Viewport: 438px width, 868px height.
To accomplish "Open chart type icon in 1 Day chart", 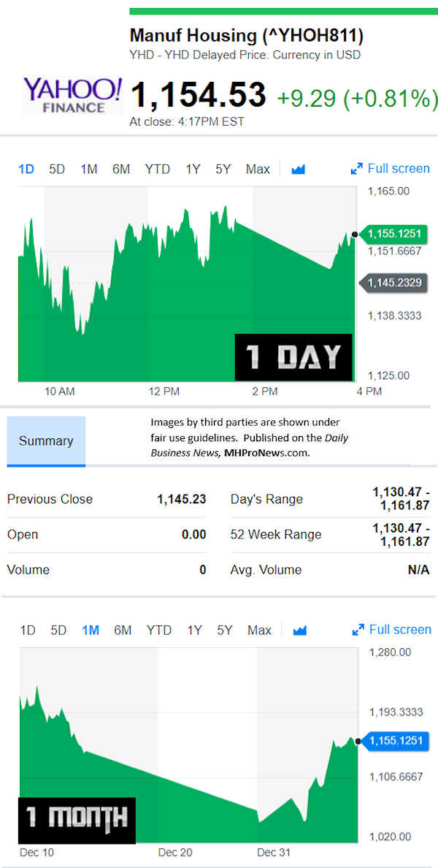I will (x=298, y=170).
